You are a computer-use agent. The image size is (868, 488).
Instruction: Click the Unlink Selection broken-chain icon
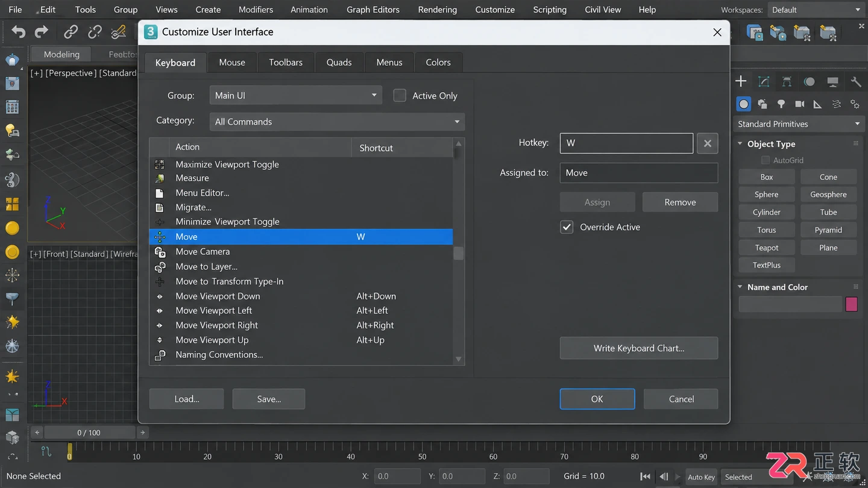[95, 32]
